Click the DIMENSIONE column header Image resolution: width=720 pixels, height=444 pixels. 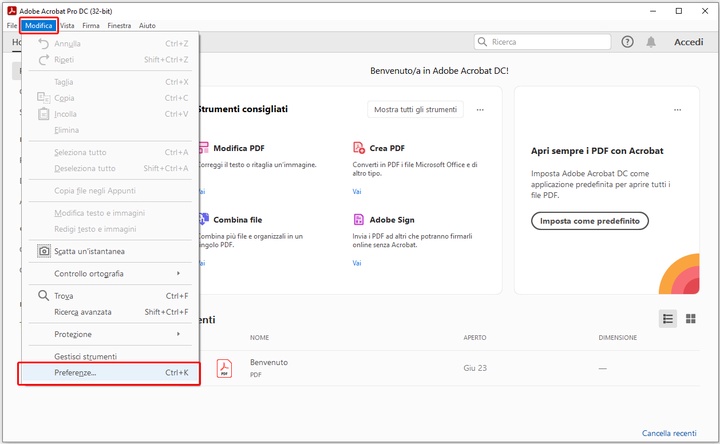tap(618, 337)
